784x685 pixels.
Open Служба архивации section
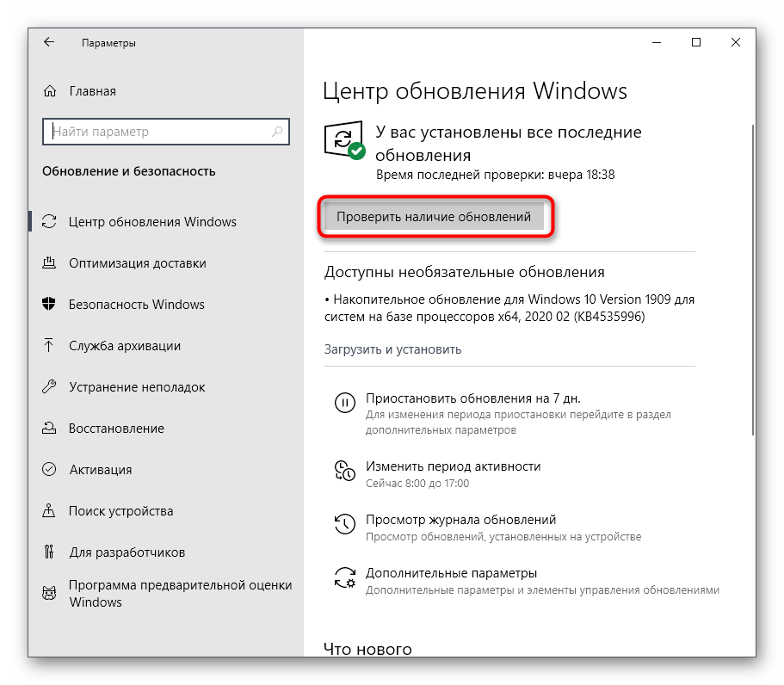(x=125, y=346)
